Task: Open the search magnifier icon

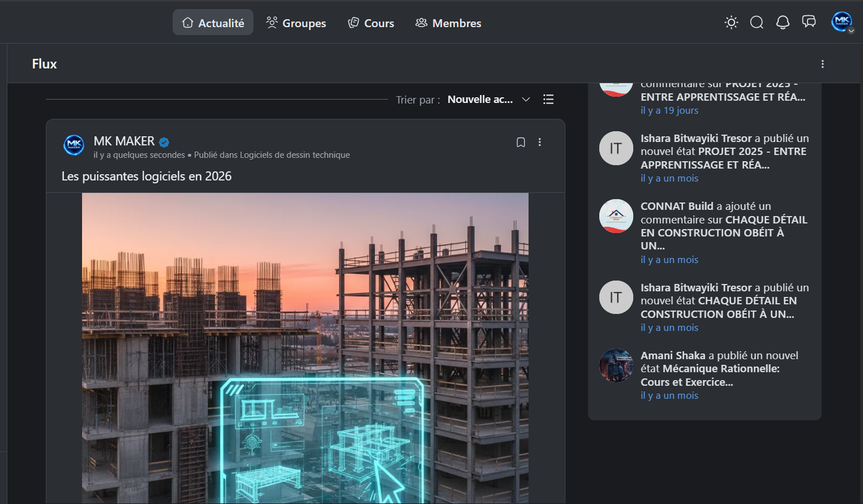Action: click(x=757, y=23)
